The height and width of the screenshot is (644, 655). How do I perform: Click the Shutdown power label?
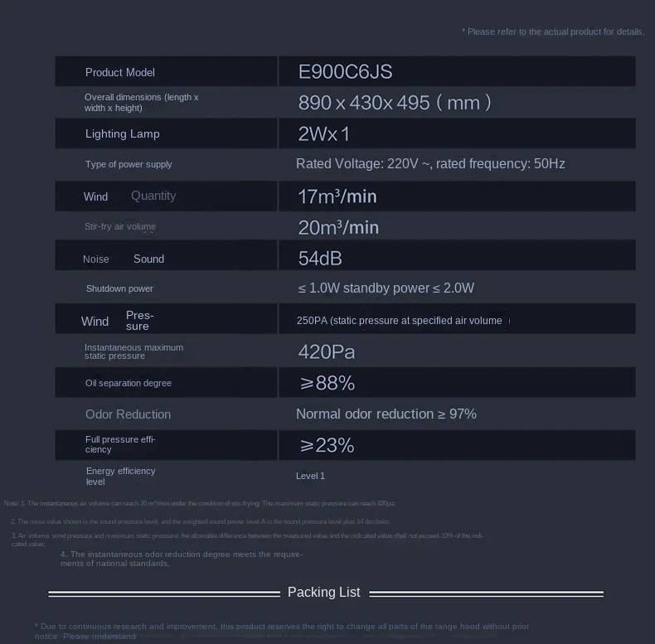[x=119, y=288]
